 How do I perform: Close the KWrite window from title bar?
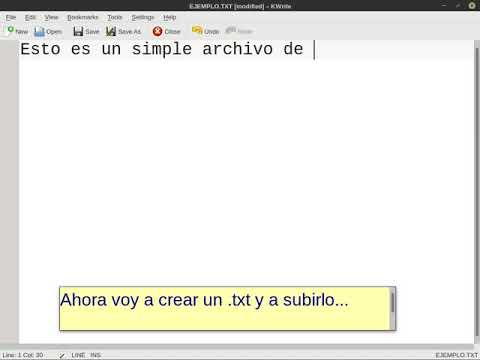(x=472, y=5)
